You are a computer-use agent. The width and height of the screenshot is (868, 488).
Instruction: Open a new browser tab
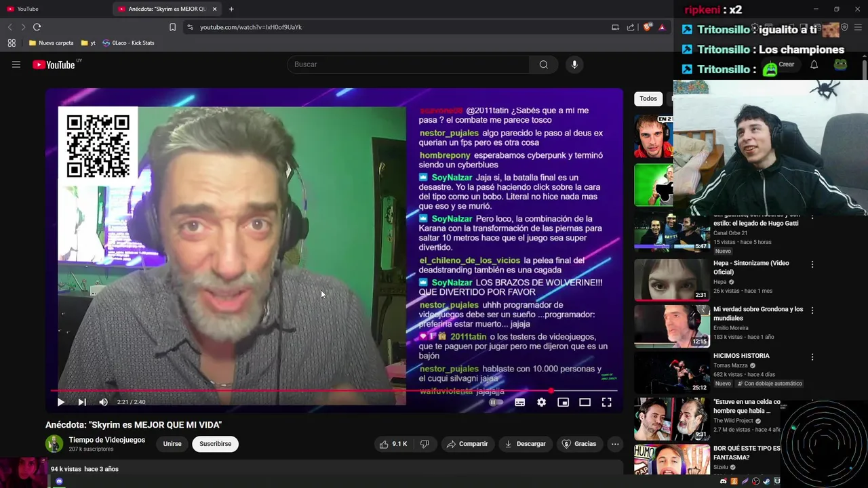click(231, 9)
